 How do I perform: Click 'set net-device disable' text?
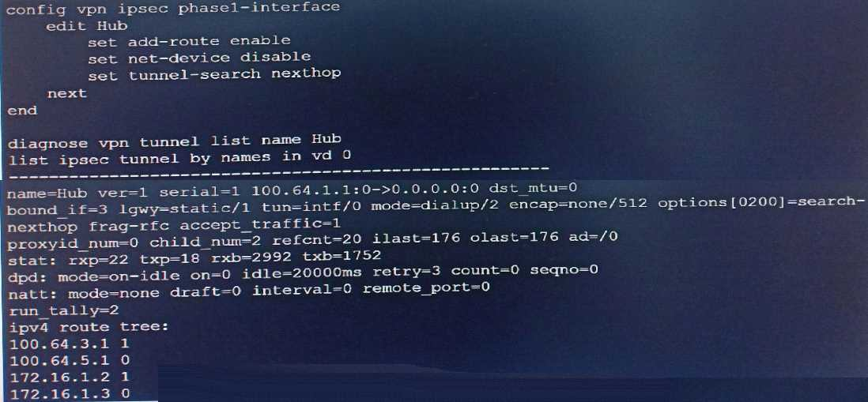click(199, 58)
